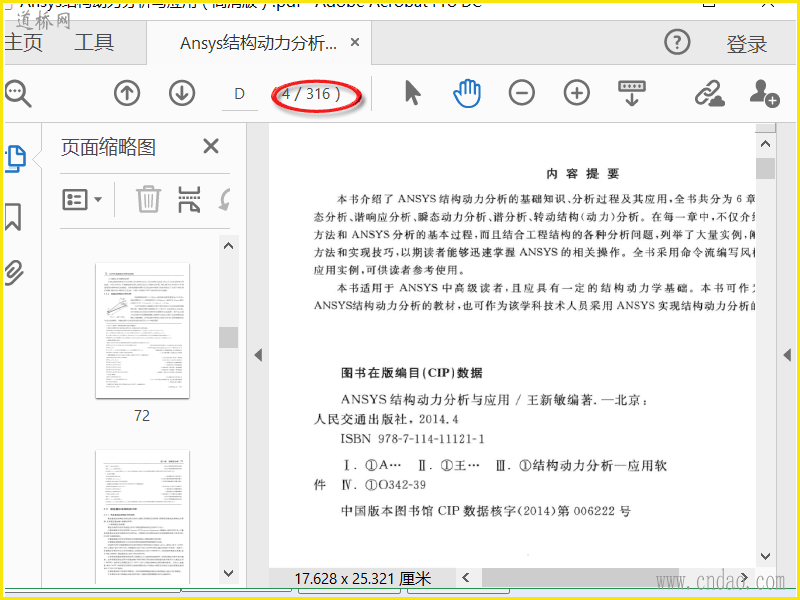
Task: Click the horizontal scrollbar handle
Action: point(580,578)
